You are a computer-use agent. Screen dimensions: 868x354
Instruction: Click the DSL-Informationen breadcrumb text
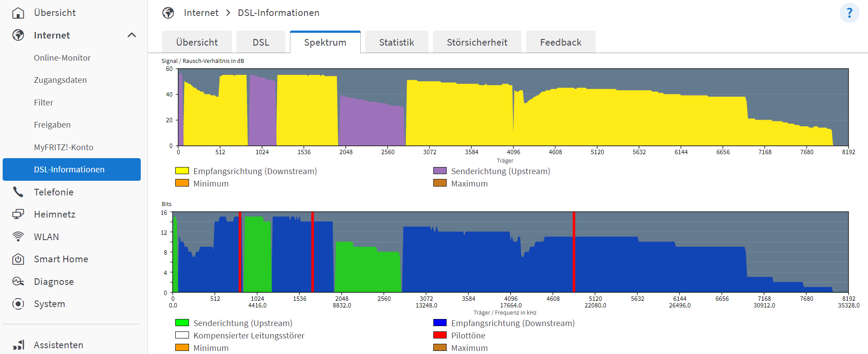tap(278, 13)
